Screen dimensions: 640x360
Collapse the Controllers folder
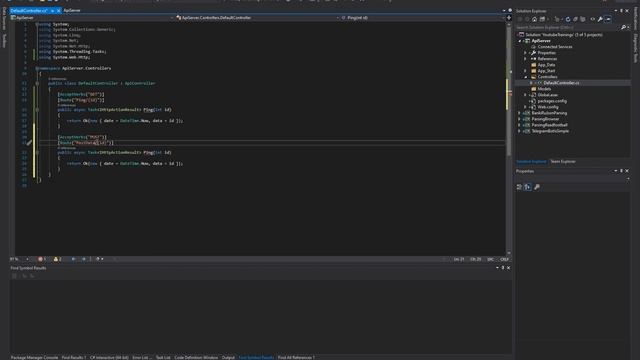point(526,77)
